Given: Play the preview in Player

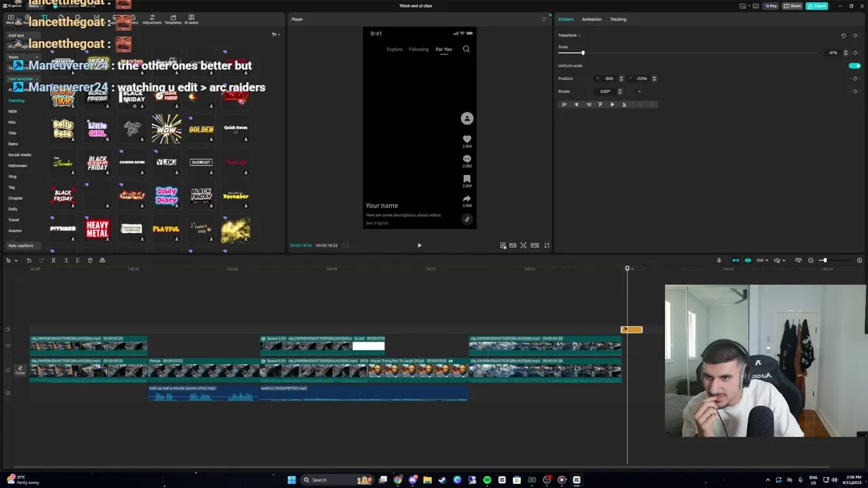Looking at the screenshot, I should coord(419,245).
